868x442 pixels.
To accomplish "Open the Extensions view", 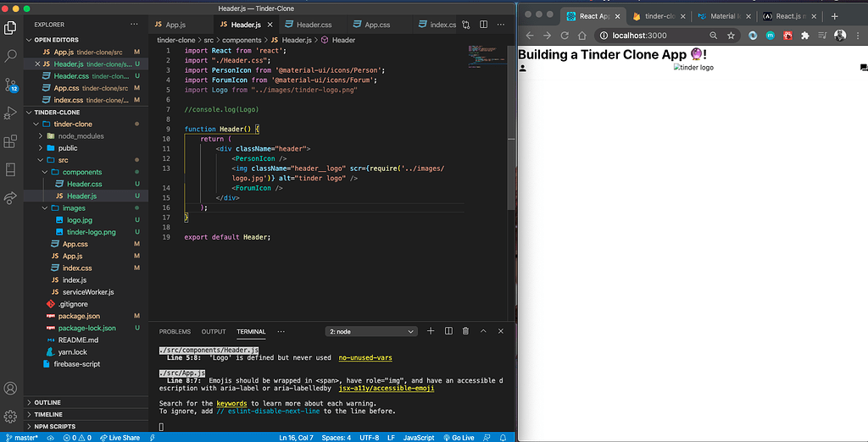I will tap(10, 141).
